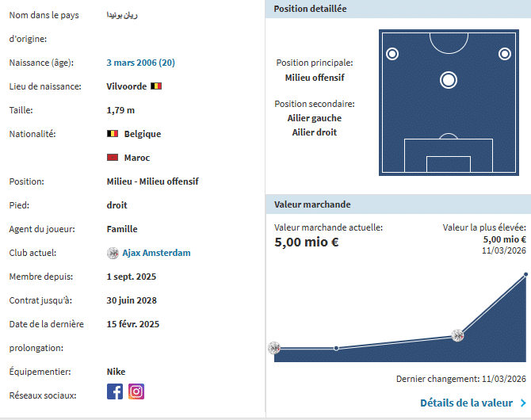The height and width of the screenshot is (420, 531).
Task: Select the left winger marker on the pitch
Action: 392,54
